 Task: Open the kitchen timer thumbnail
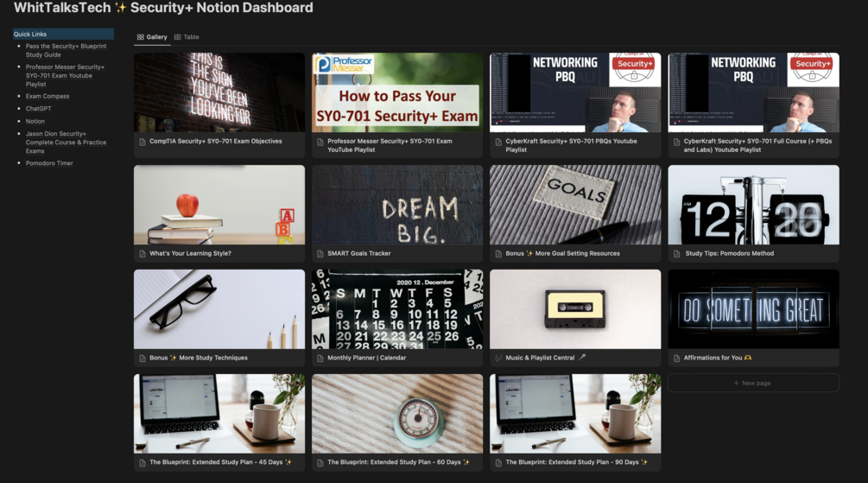397,414
